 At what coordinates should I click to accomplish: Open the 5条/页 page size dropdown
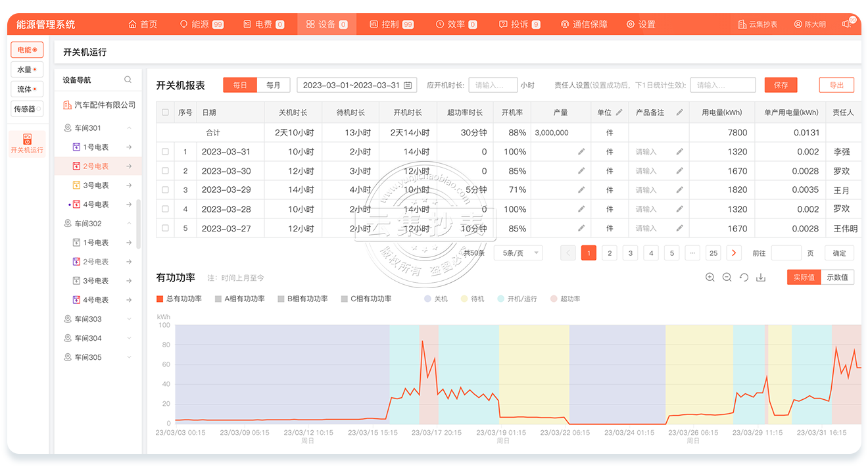[x=518, y=253]
